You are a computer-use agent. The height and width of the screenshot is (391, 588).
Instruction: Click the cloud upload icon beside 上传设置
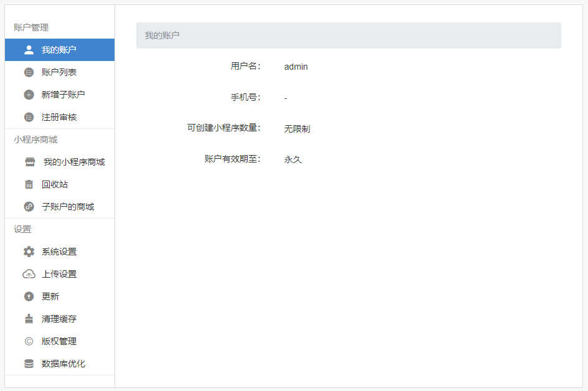point(29,275)
